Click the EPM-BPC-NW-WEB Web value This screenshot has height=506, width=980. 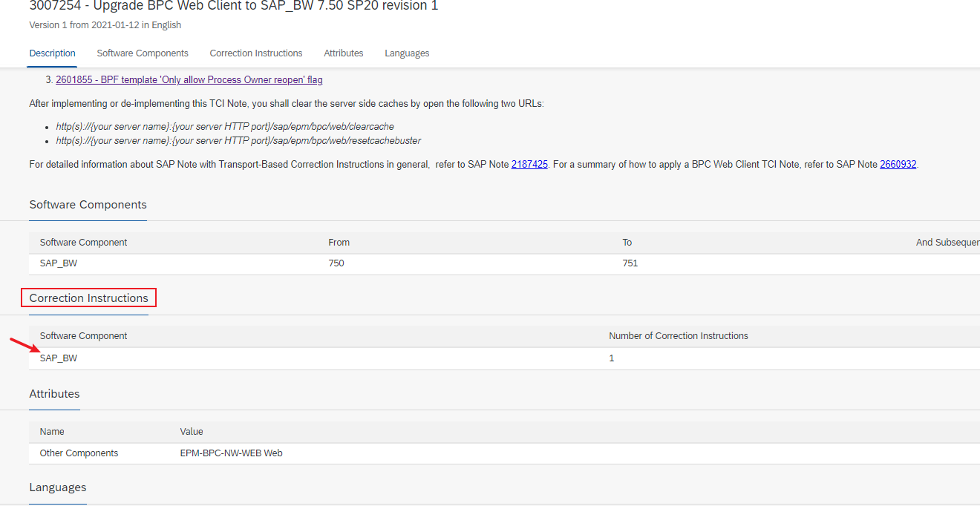click(231, 453)
